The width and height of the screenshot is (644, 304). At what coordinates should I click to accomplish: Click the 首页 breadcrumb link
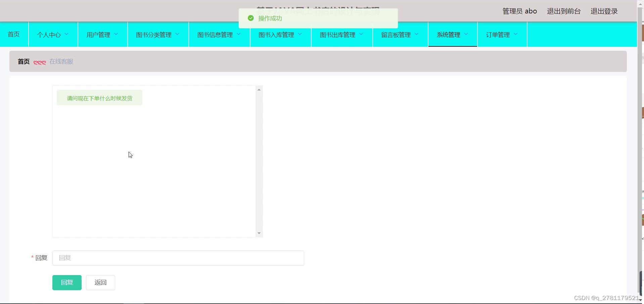tap(24, 62)
